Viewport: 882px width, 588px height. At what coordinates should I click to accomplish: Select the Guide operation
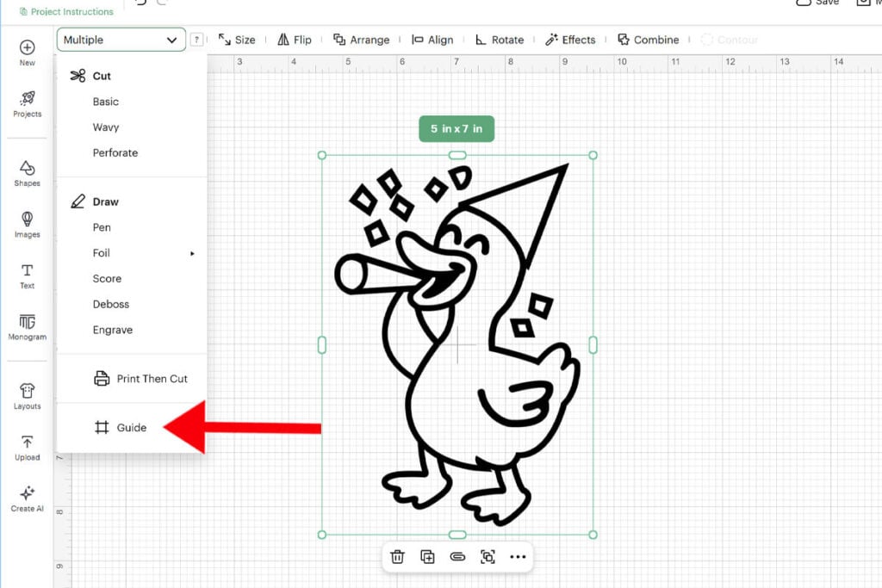click(x=121, y=427)
